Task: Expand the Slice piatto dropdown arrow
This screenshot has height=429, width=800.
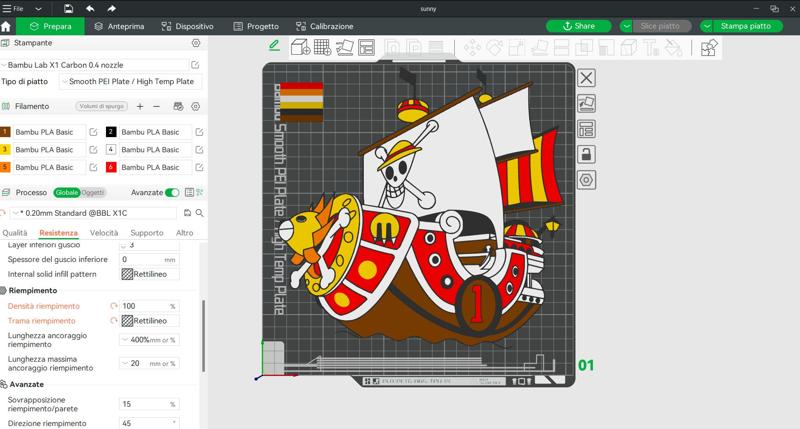Action: pyautogui.click(x=627, y=26)
